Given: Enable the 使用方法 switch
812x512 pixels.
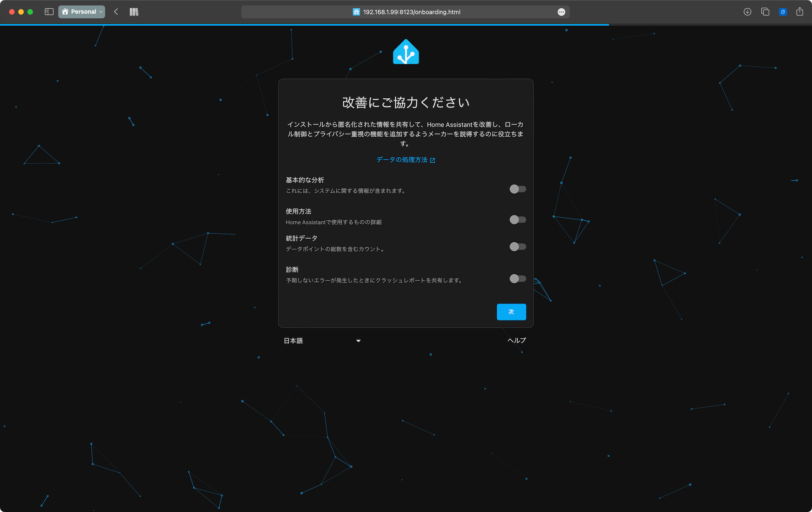Looking at the screenshot, I should (518, 220).
